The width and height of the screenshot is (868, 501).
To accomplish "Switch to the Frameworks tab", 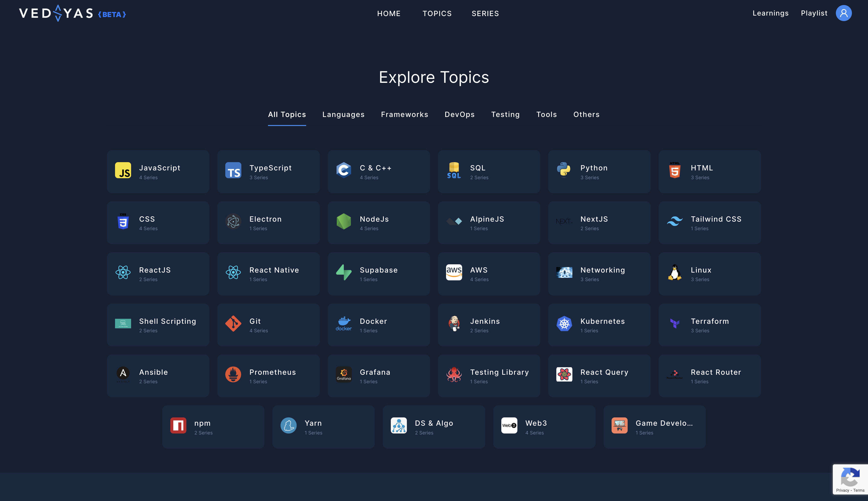I will tap(405, 115).
